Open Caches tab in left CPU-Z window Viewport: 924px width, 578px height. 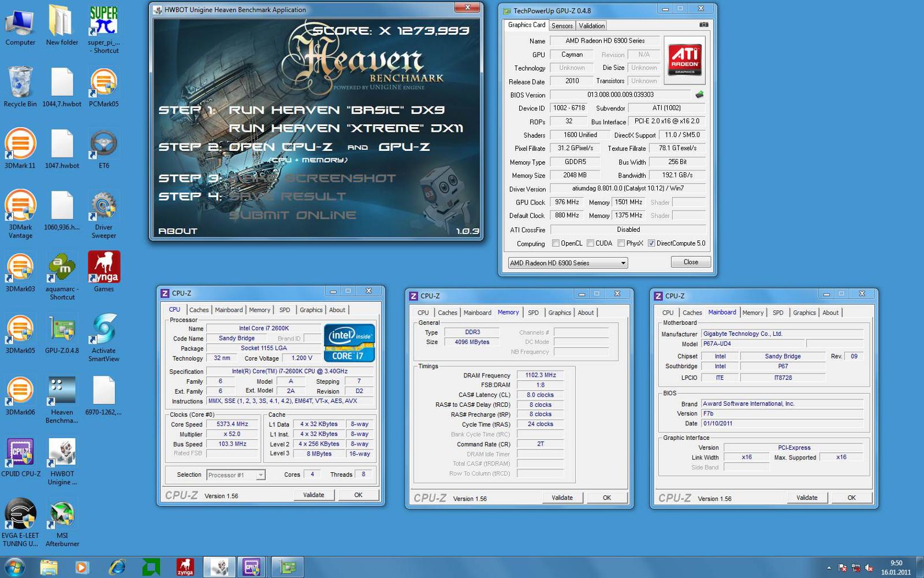click(199, 310)
